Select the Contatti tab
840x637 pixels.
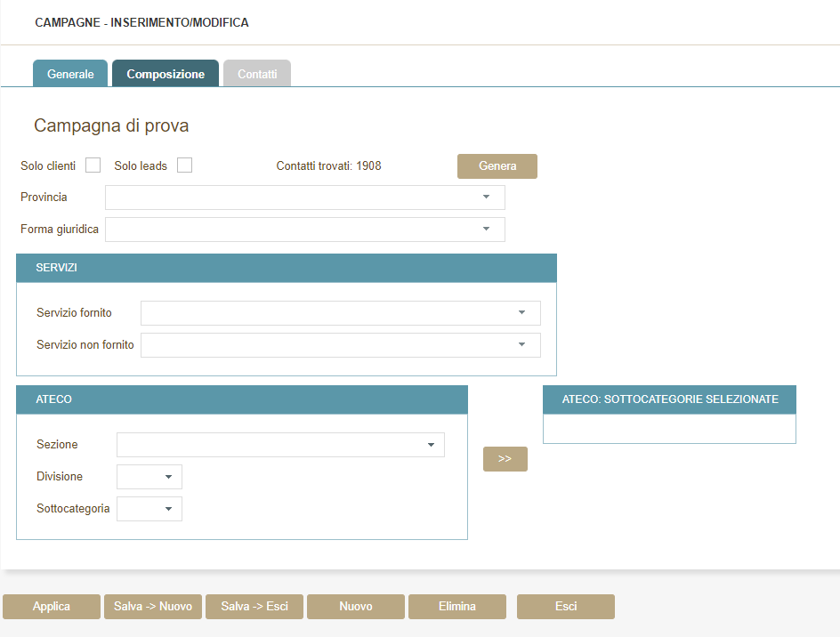coord(257,74)
